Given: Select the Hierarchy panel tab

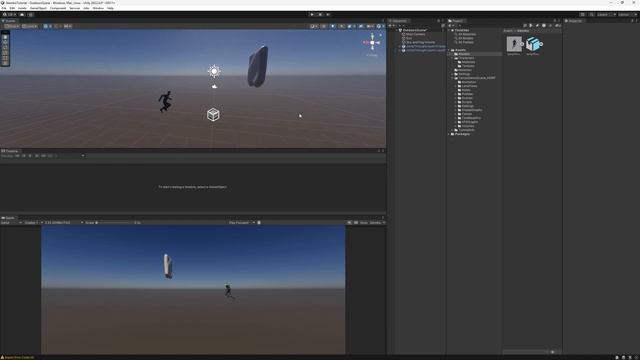Looking at the screenshot, I should 398,21.
